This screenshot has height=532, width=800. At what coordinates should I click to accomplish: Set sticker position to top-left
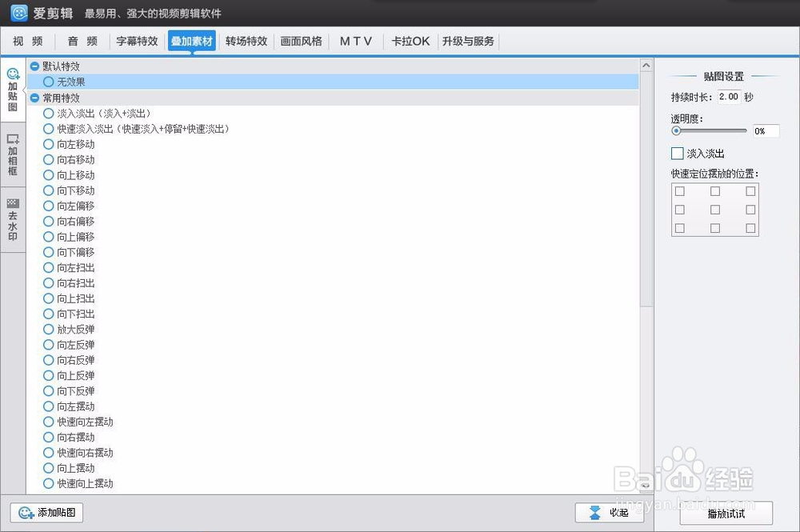[679, 191]
